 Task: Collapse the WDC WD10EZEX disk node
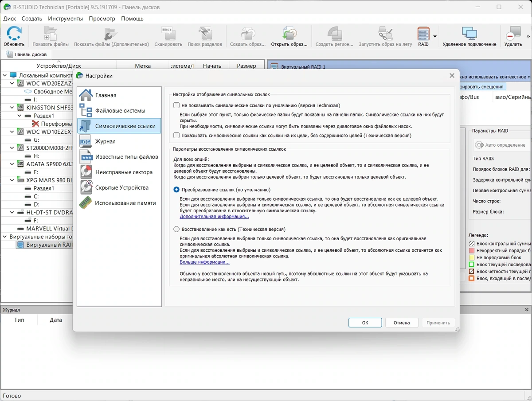pyautogui.click(x=12, y=132)
